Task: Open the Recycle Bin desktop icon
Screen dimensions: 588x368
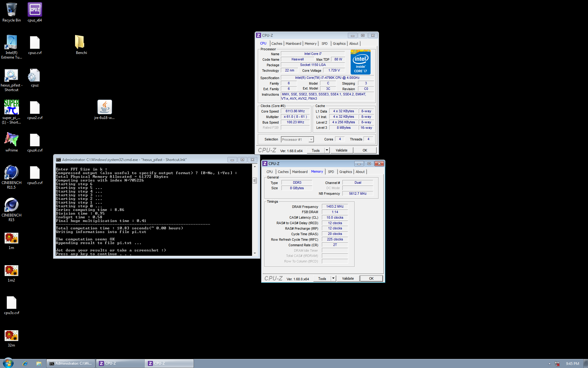Action: [x=12, y=12]
